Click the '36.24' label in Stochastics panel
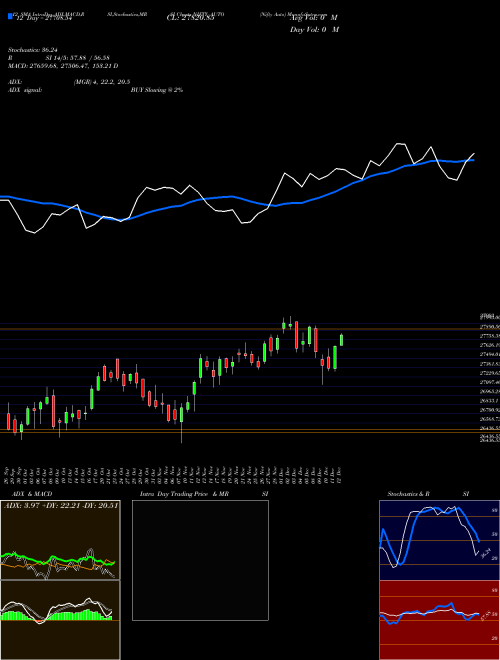 point(486,552)
